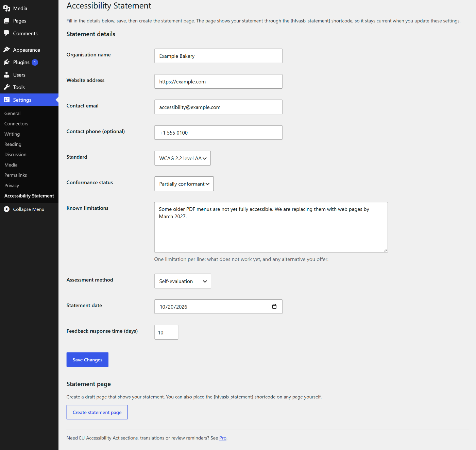Click the Contact phone input field

(218, 133)
